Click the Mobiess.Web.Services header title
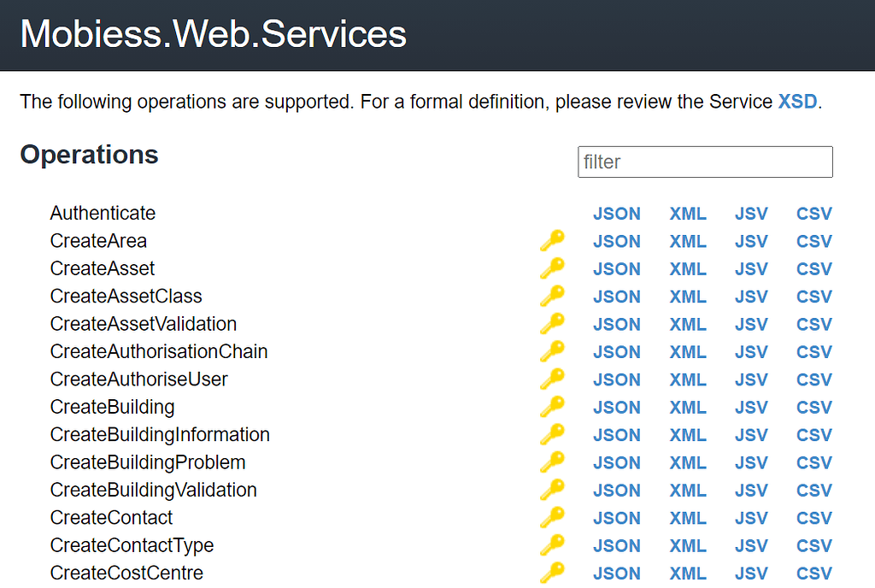 (213, 34)
